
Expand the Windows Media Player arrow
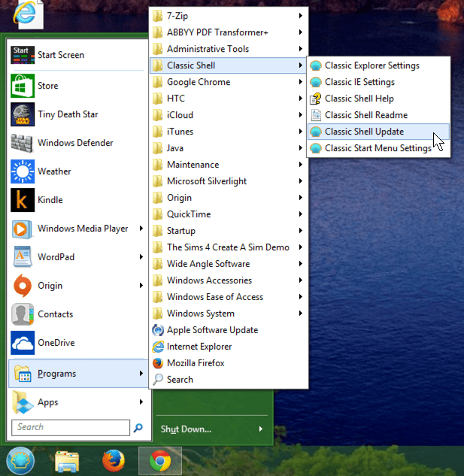[141, 229]
